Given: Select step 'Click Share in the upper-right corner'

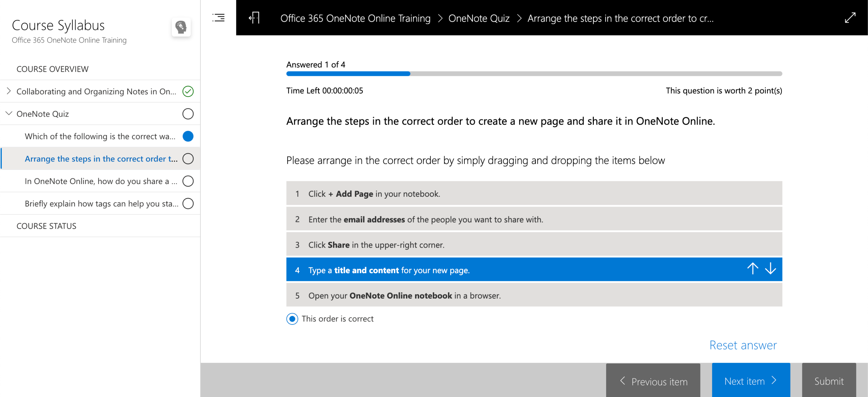Looking at the screenshot, I should 534,245.
